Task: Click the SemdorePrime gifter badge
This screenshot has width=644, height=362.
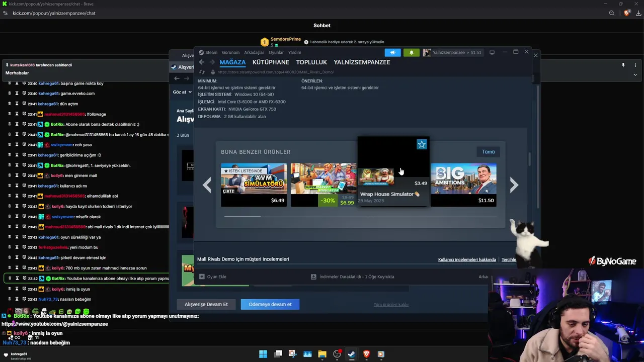Action: [x=265, y=42]
